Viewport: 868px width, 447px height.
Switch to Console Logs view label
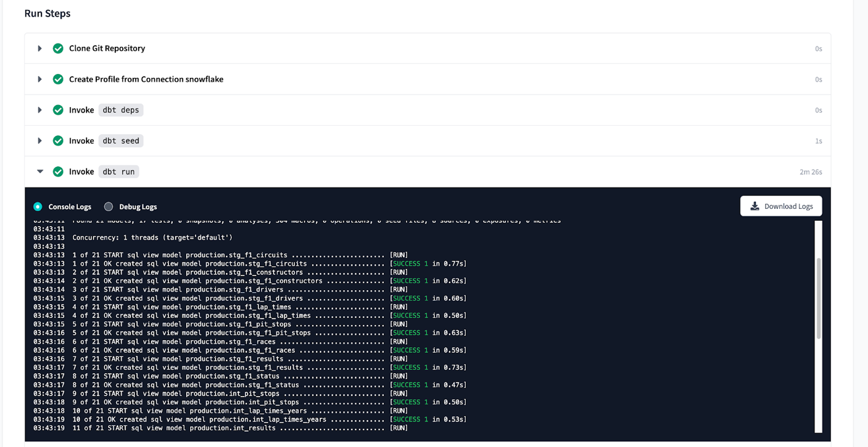[70, 207]
